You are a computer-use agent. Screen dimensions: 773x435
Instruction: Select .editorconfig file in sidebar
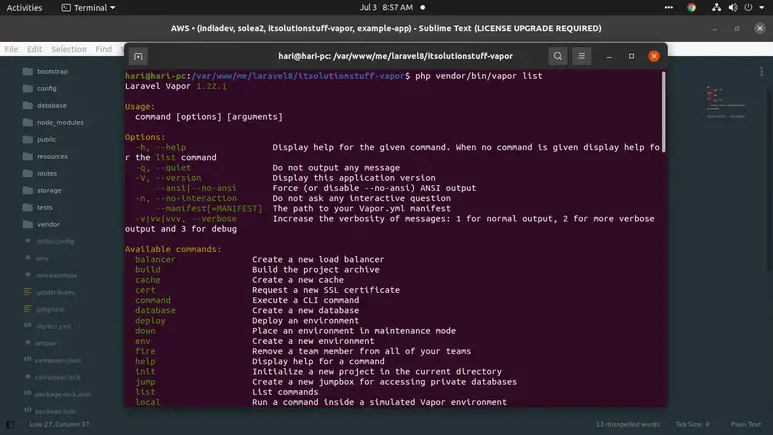tap(55, 242)
